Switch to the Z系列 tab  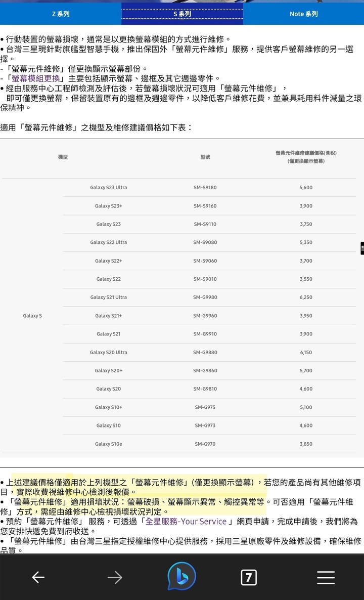tap(61, 14)
